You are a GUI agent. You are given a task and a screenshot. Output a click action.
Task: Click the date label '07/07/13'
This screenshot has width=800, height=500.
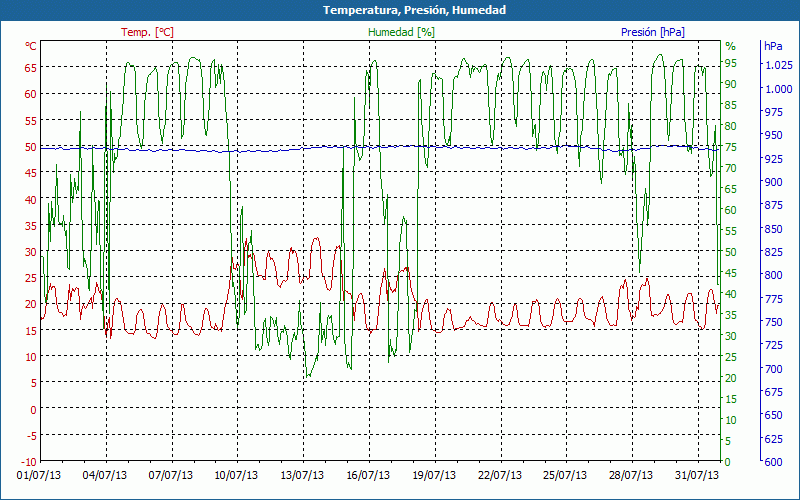click(171, 476)
